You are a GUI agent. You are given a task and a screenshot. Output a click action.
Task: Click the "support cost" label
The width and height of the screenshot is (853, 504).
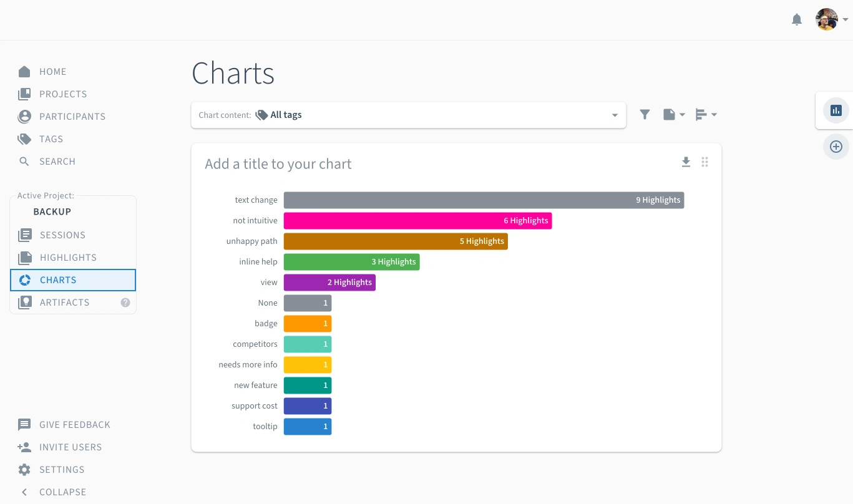255,406
